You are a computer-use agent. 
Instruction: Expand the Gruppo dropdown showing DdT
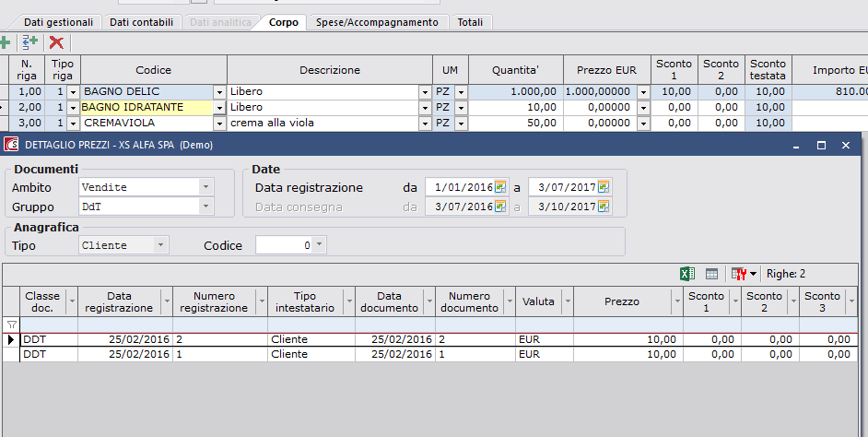click(x=205, y=207)
